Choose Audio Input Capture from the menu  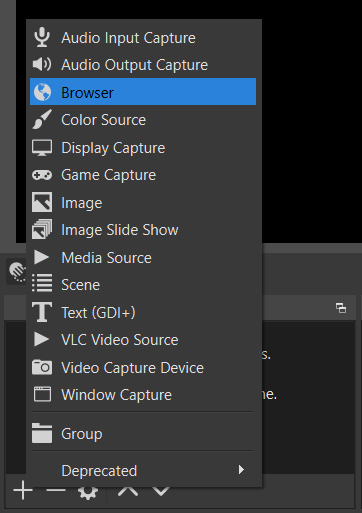tap(143, 37)
